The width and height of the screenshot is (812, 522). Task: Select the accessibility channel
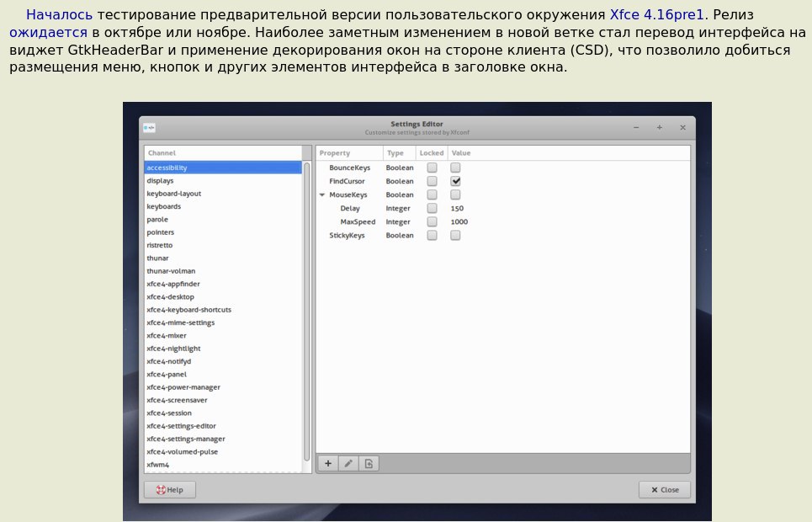click(x=223, y=168)
